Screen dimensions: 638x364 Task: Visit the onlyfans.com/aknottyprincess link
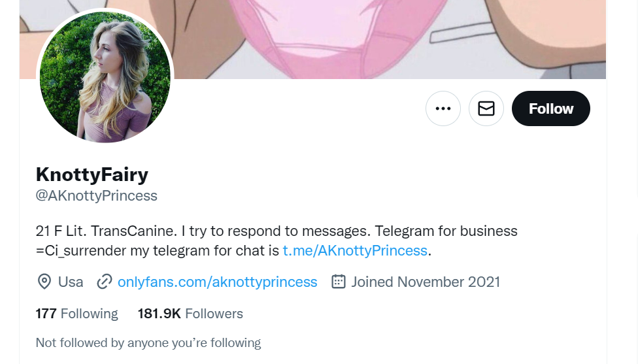[x=217, y=282]
